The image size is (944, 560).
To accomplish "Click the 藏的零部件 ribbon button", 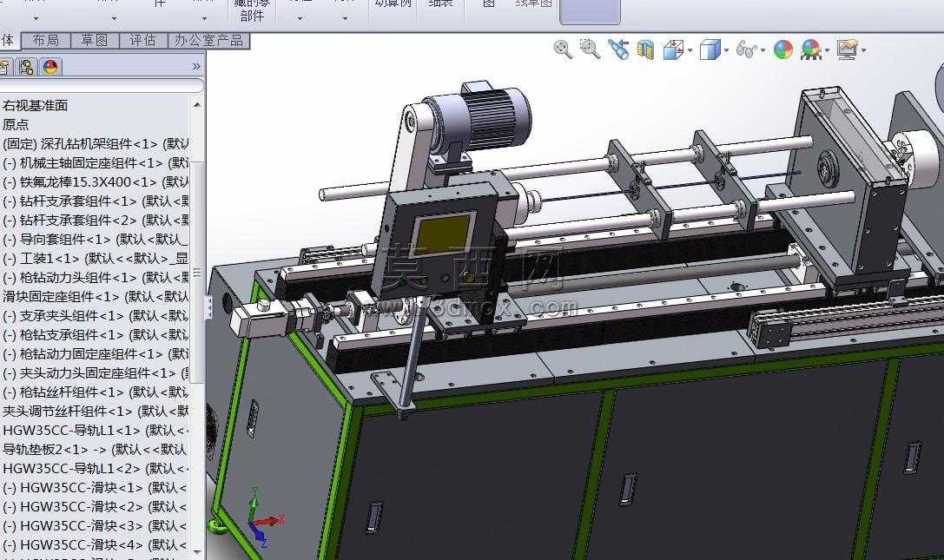I will (x=252, y=10).
